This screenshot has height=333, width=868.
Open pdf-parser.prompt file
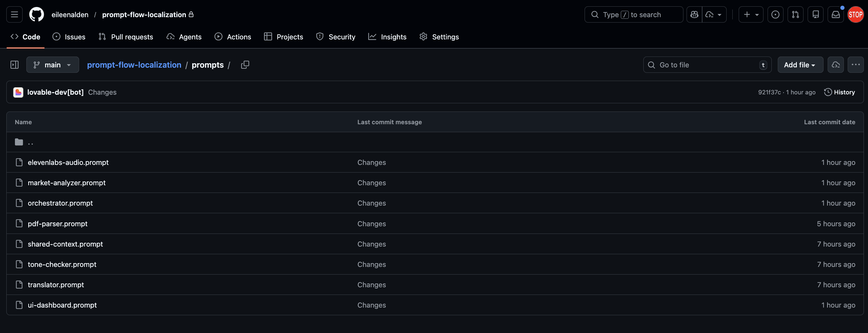point(57,223)
